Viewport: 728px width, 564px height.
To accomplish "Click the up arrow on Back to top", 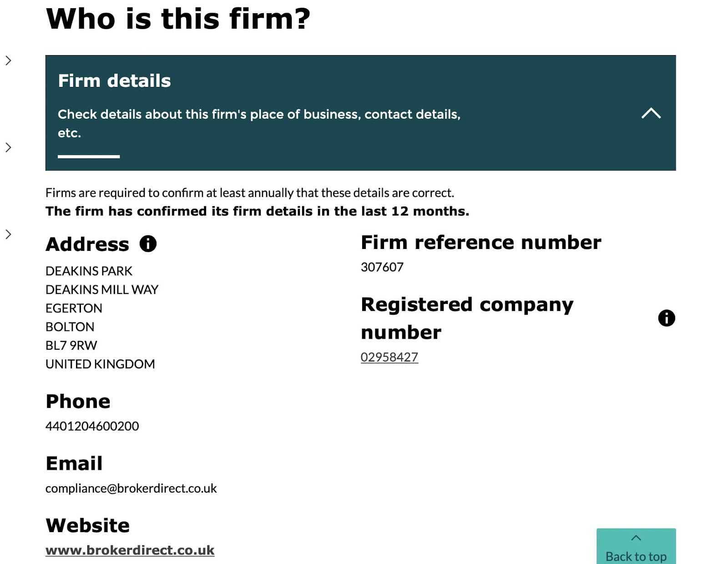I will (636, 538).
